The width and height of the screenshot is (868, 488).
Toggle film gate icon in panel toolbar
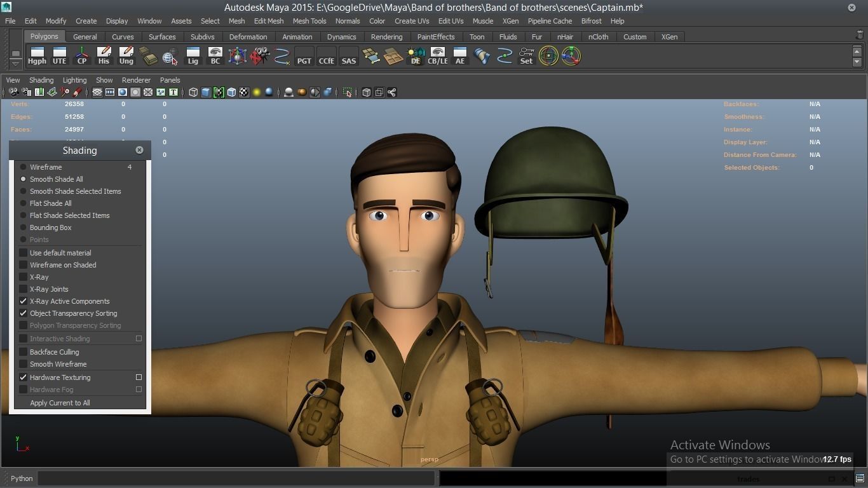point(110,92)
